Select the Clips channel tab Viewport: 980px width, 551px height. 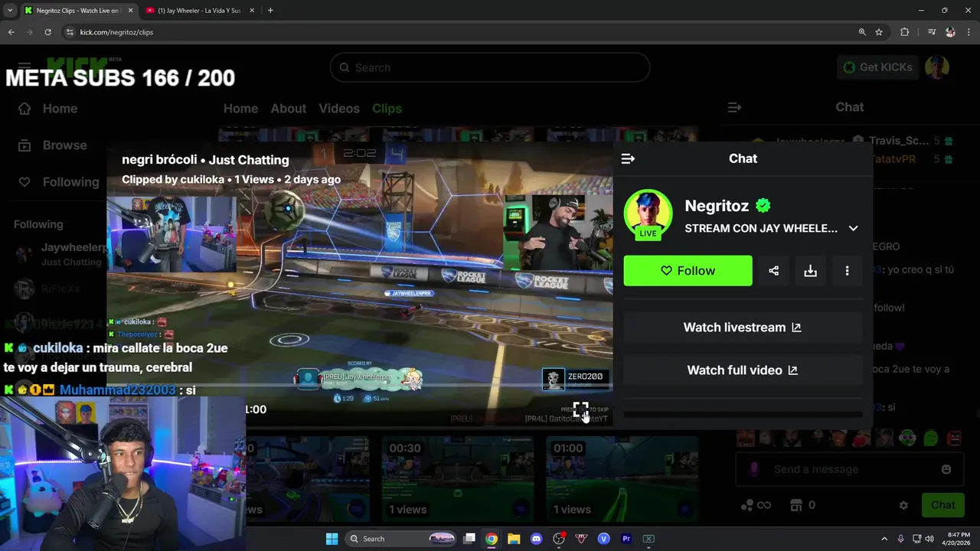(387, 109)
